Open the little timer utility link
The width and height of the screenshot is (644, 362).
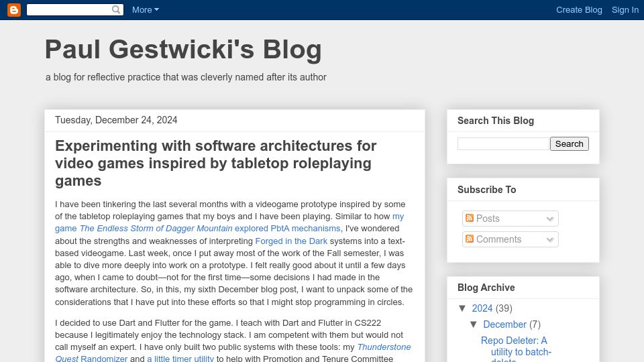pyautogui.click(x=180, y=358)
